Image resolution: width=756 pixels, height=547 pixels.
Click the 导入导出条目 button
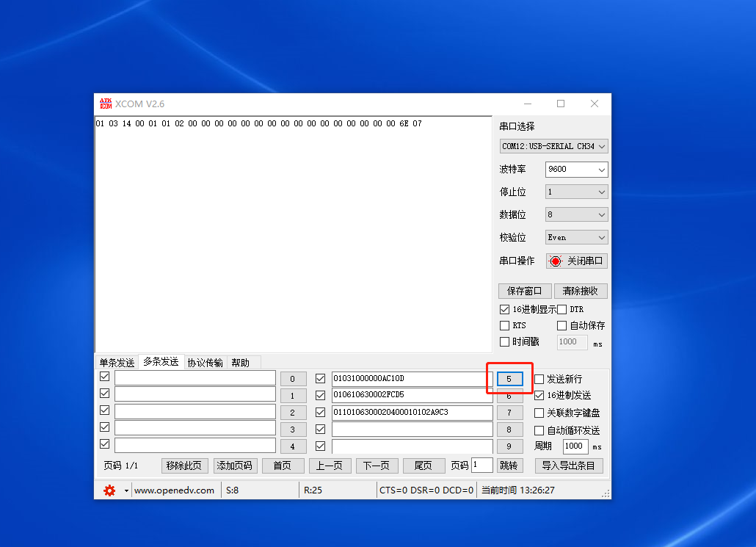tap(569, 466)
